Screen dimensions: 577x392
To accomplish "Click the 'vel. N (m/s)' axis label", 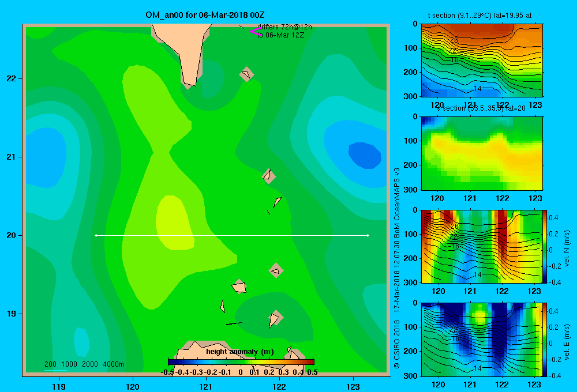I will click(x=567, y=248).
